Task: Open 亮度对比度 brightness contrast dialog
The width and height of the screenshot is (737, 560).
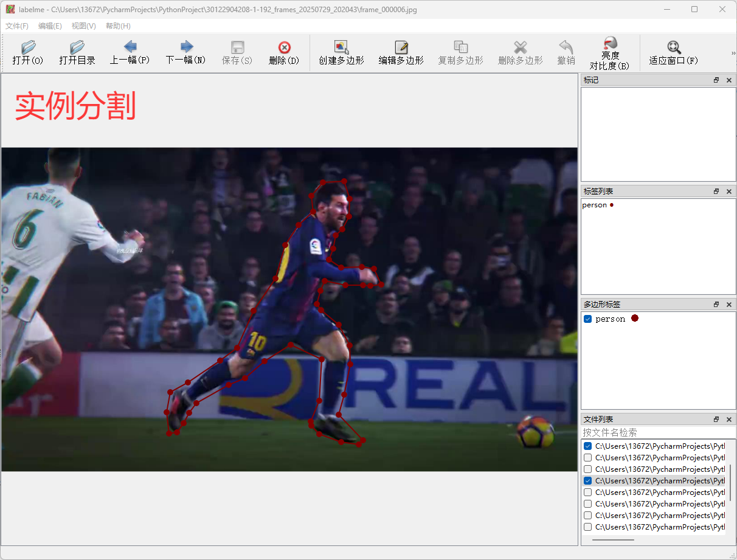Action: click(x=609, y=53)
